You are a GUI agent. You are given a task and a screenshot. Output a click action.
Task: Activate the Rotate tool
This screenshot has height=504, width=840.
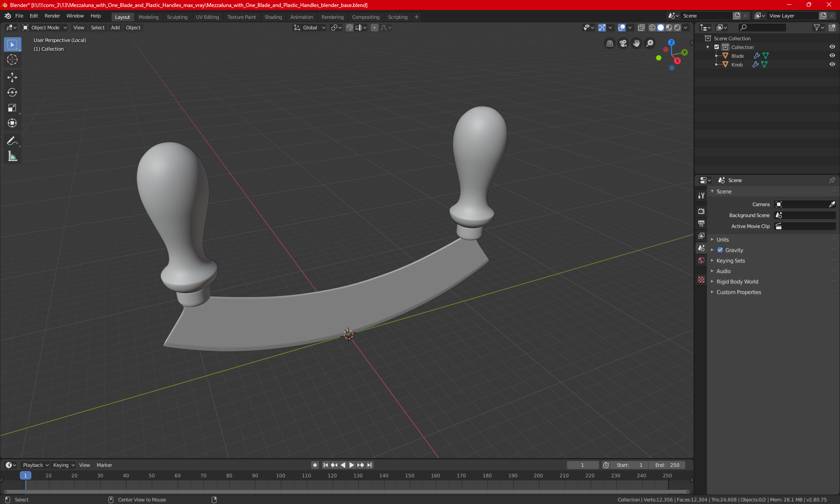click(x=12, y=92)
